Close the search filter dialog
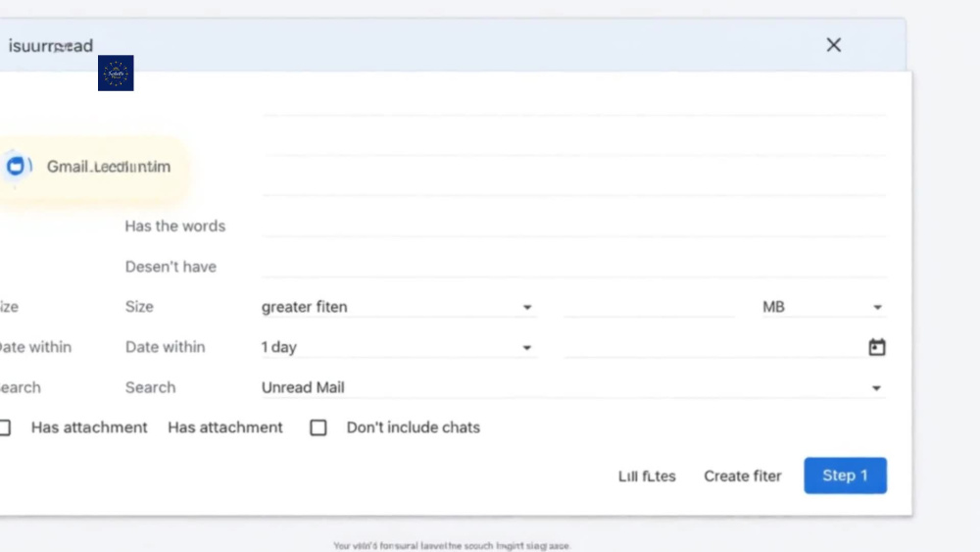This screenshot has width=980, height=552. tap(833, 45)
